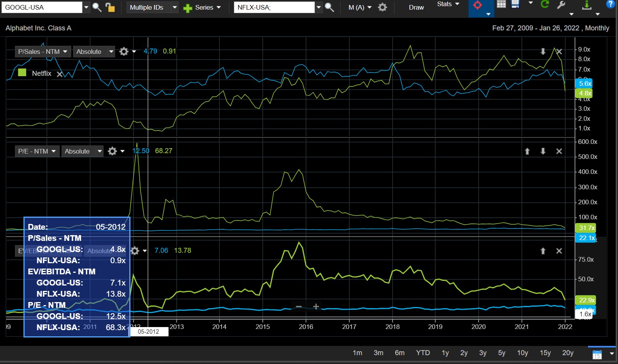Open Absolute dropdown in P/E panel
Image resolution: width=618 pixels, height=364 pixels.
[82, 151]
